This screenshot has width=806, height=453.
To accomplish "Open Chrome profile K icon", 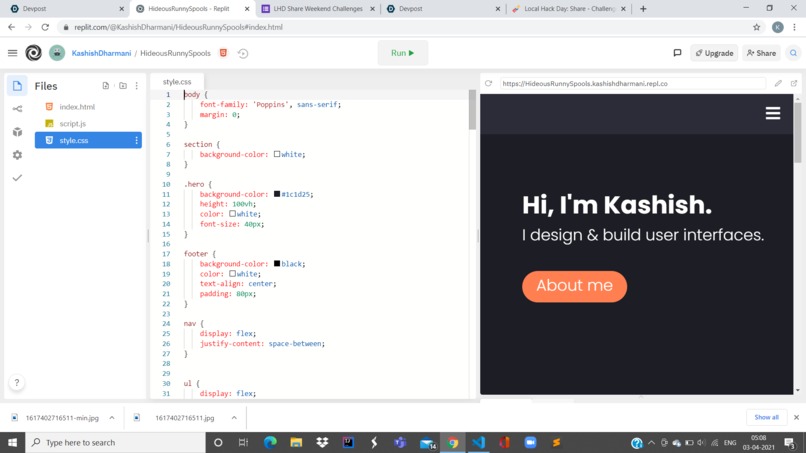I will click(x=778, y=27).
